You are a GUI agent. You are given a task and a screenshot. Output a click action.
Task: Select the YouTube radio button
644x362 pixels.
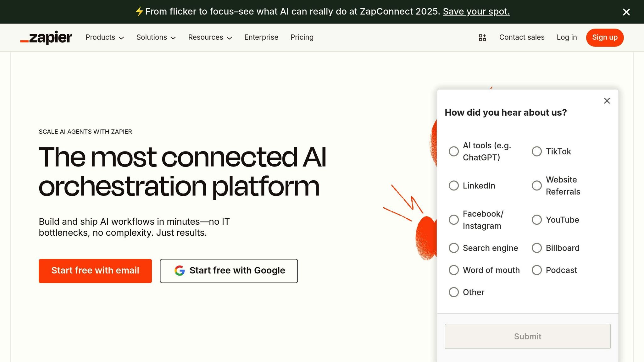[536, 220]
